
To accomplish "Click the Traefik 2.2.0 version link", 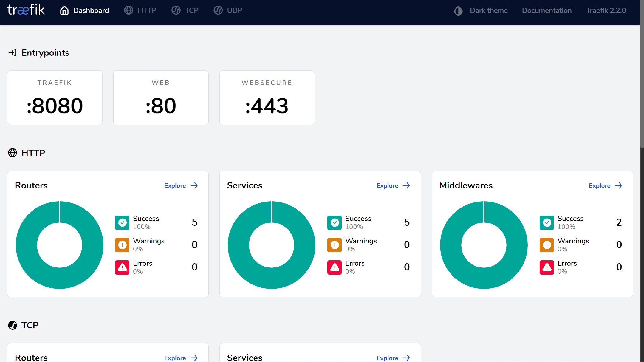I will coord(606,10).
